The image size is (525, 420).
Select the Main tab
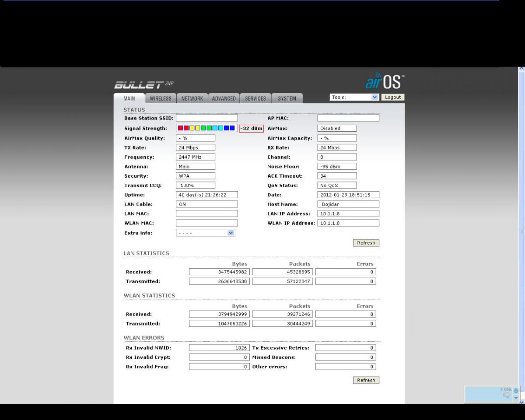(129, 98)
